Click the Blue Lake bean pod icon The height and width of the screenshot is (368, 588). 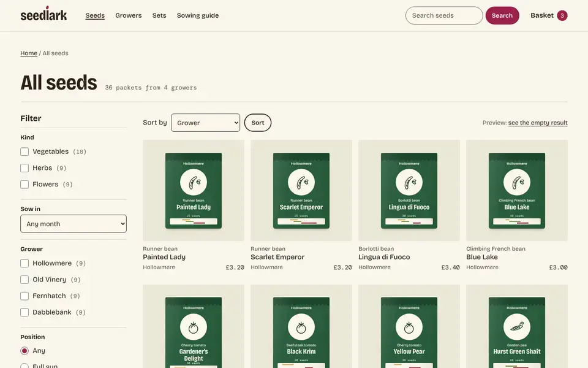point(517,182)
